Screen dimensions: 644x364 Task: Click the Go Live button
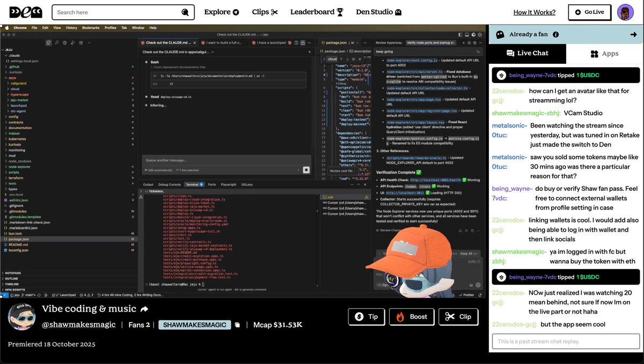(589, 12)
